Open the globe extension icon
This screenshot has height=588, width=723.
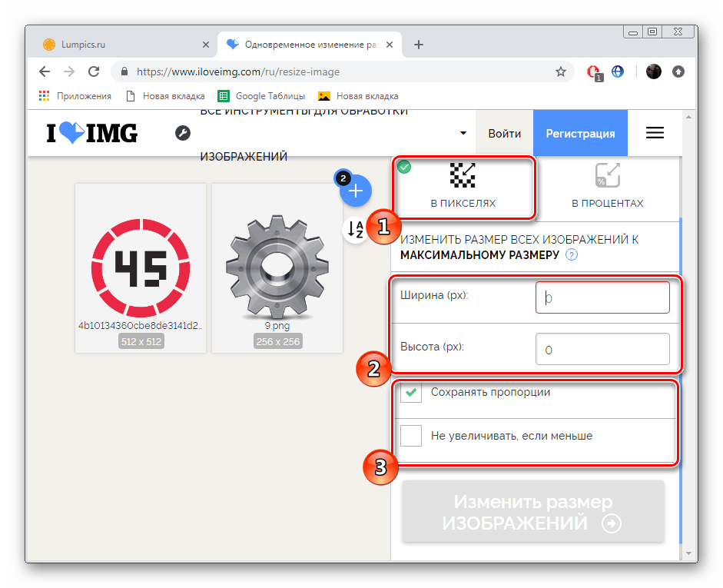[x=618, y=71]
